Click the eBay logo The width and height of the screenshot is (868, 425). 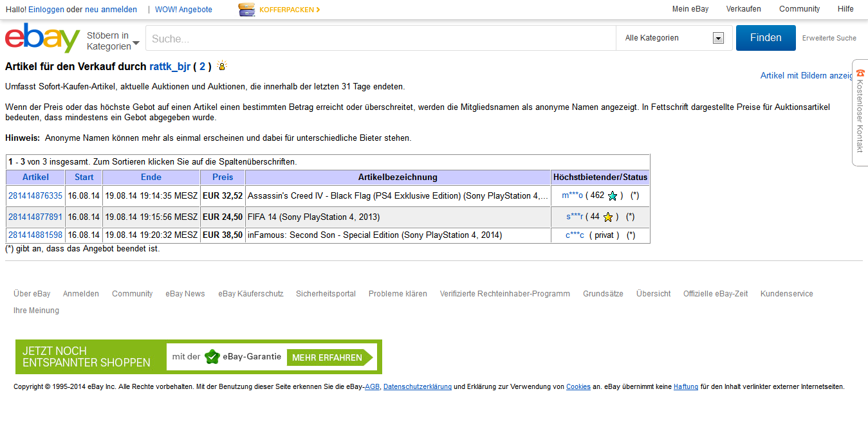pos(42,39)
